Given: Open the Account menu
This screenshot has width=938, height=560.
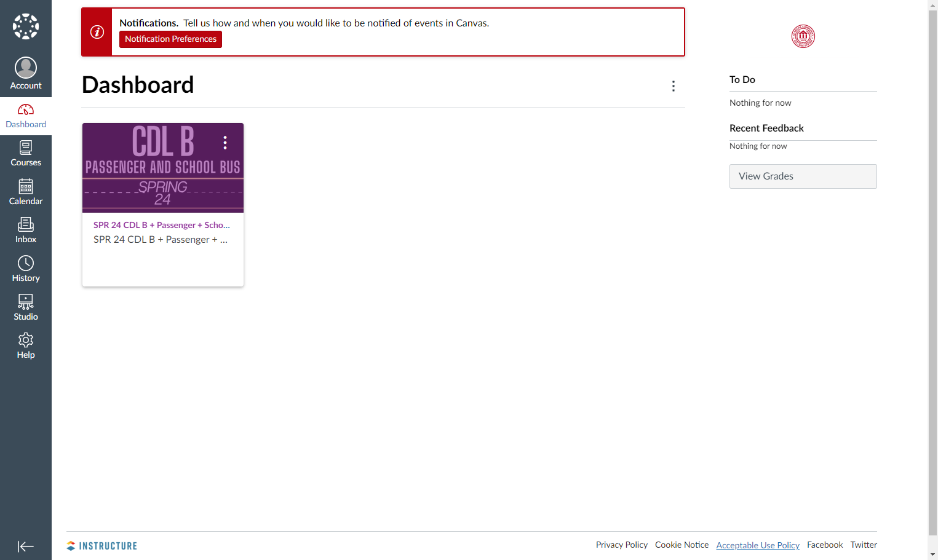Looking at the screenshot, I should [26, 73].
